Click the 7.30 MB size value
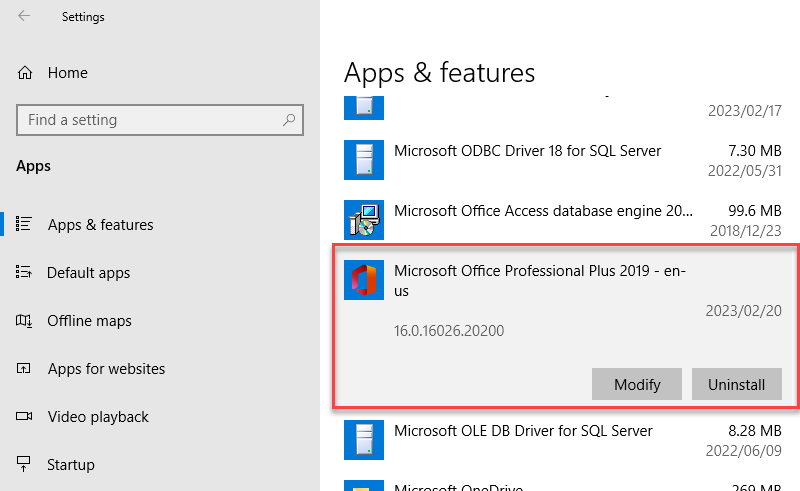This screenshot has height=491, width=800. pyautogui.click(x=755, y=151)
